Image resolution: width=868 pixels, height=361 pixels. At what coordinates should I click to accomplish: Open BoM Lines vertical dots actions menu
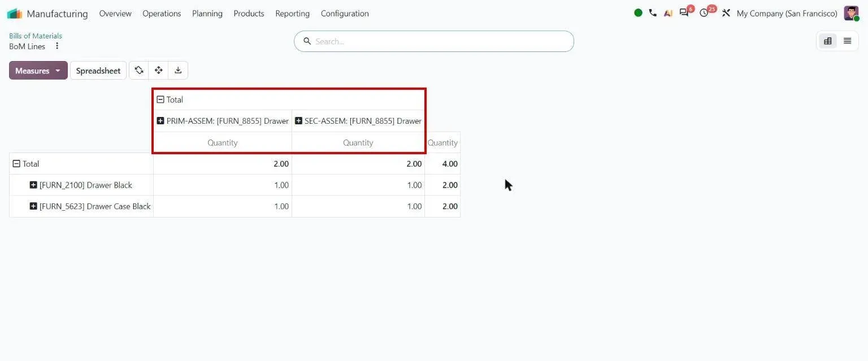(57, 46)
